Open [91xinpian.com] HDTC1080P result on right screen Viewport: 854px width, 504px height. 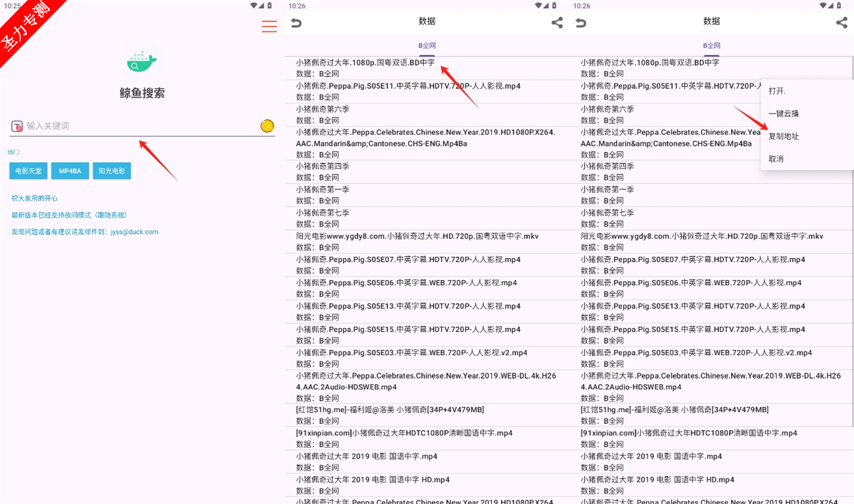[x=711, y=438]
